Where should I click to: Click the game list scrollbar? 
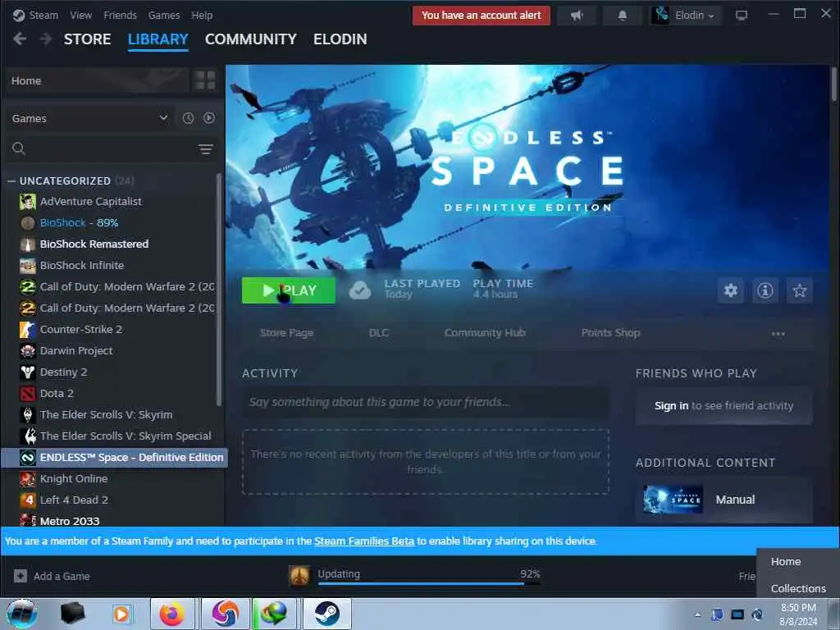point(218,290)
